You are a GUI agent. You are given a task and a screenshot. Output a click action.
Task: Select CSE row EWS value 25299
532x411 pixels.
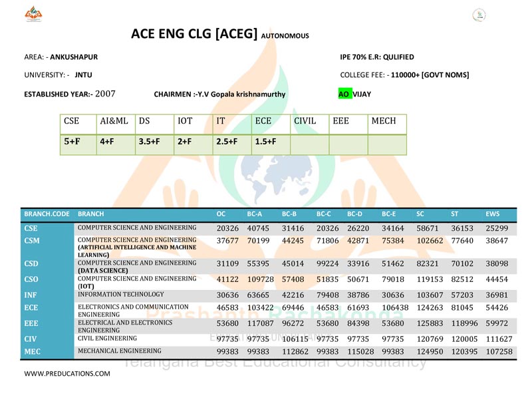[x=497, y=228]
